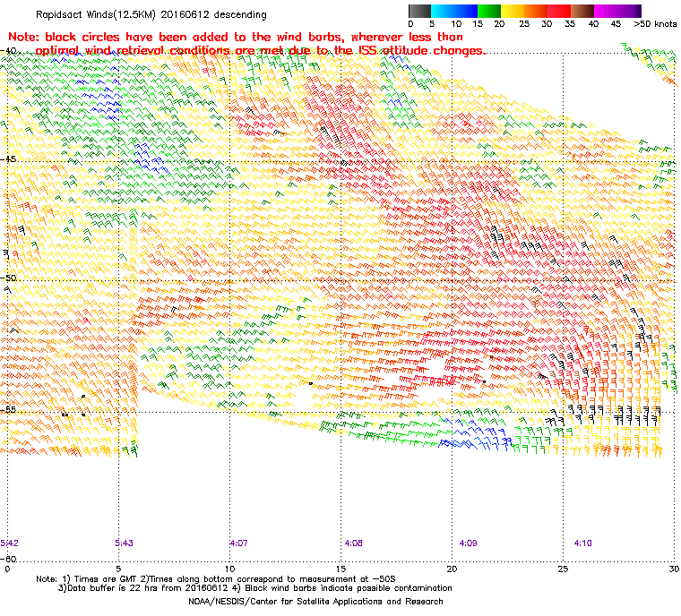The height and width of the screenshot is (616, 681).
Task: Click the purple '4:08' time label
Action: coord(354,543)
